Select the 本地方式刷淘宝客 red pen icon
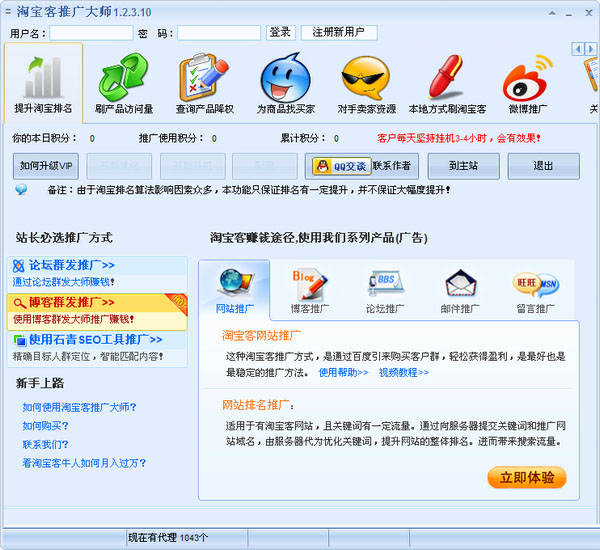 click(x=447, y=77)
